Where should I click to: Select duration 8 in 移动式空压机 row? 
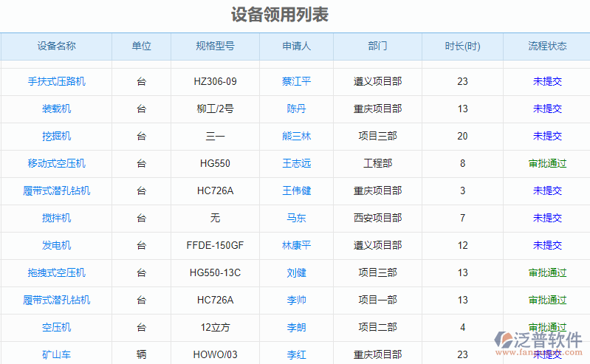pyautogui.click(x=462, y=163)
